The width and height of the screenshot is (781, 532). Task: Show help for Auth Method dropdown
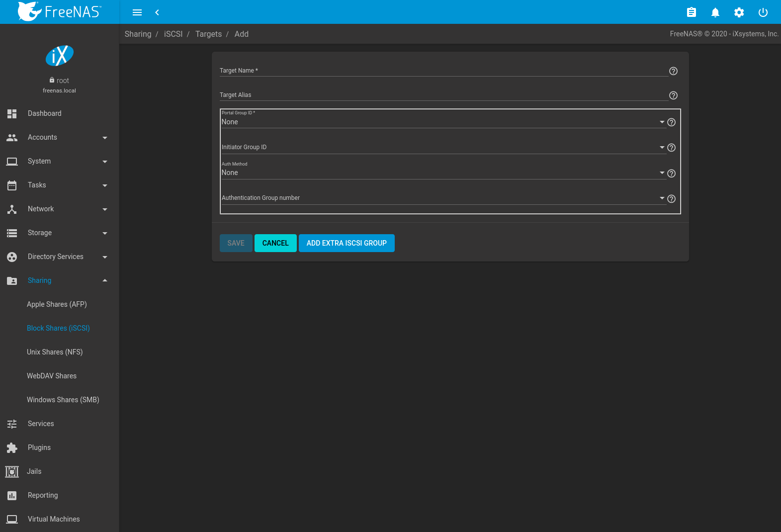(x=671, y=174)
